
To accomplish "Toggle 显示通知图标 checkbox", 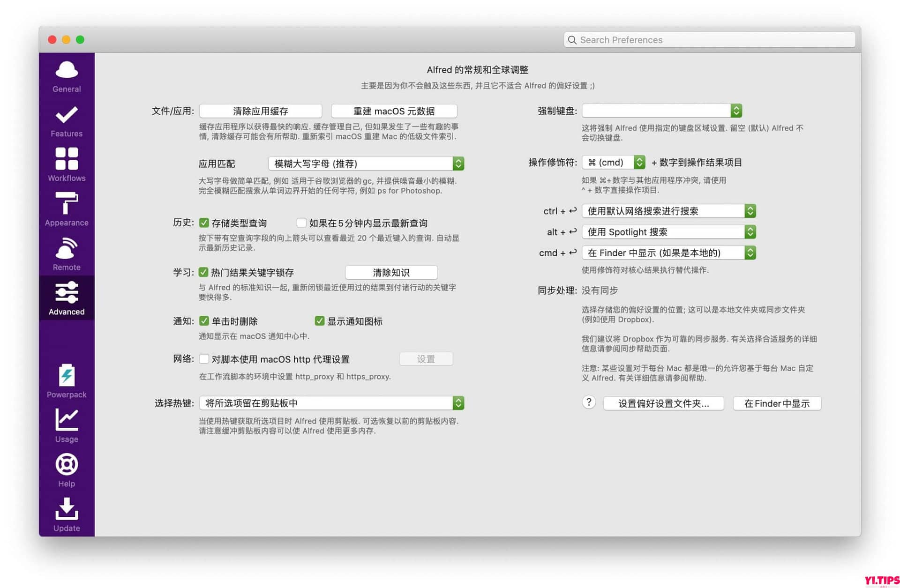I will pyautogui.click(x=320, y=321).
